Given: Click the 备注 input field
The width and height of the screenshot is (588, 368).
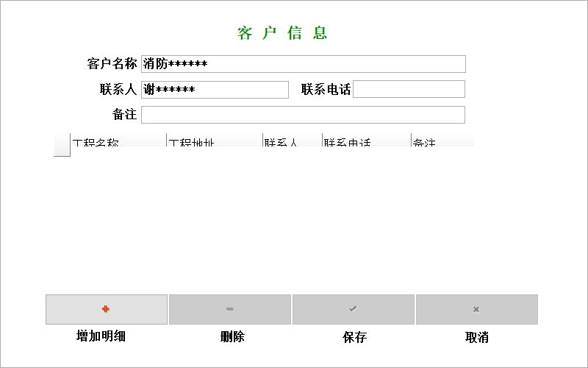Looking at the screenshot, I should click(303, 115).
